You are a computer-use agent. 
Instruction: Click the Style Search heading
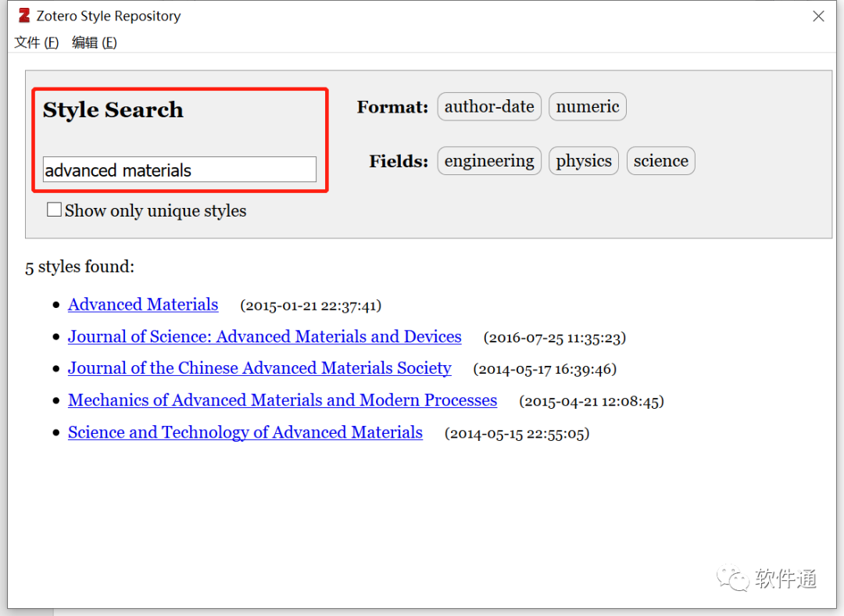(113, 110)
